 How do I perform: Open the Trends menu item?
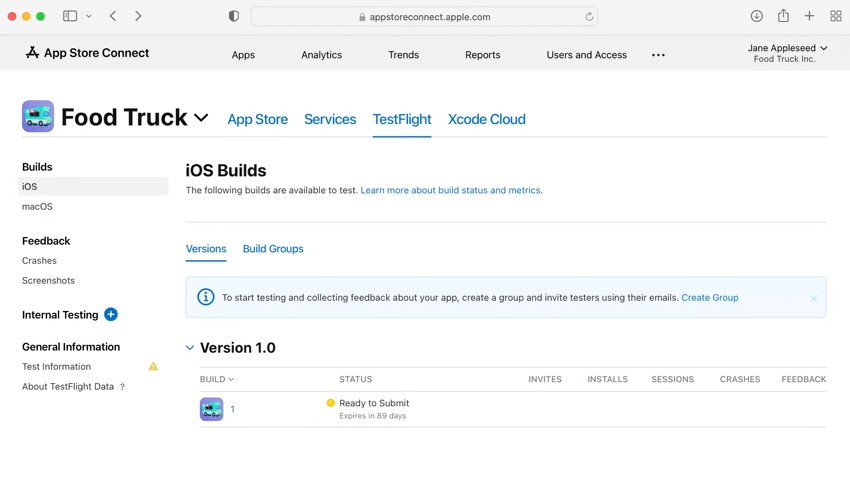click(x=403, y=55)
